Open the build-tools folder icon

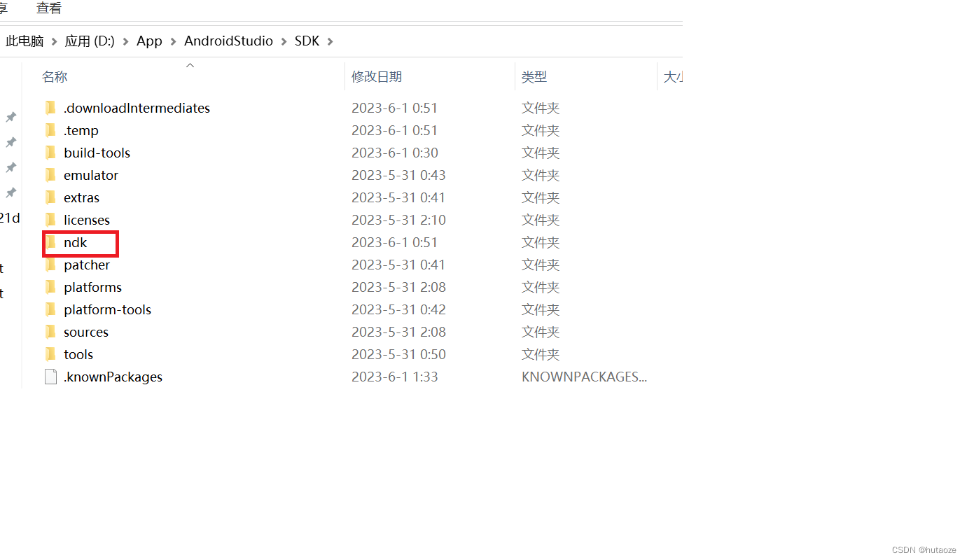(50, 153)
